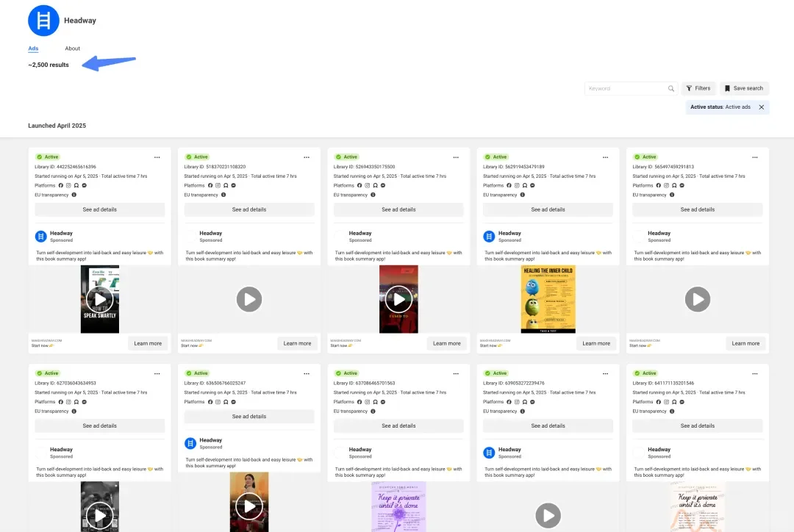Screen dimensions: 794x532
Task: Play video in ad 518370231108320
Action: click(x=249, y=300)
